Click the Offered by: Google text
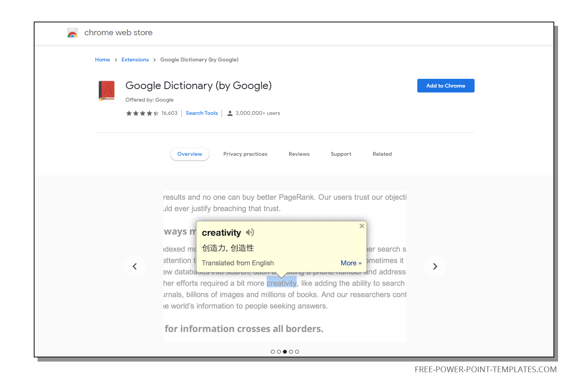The image size is (588, 379). 149,100
